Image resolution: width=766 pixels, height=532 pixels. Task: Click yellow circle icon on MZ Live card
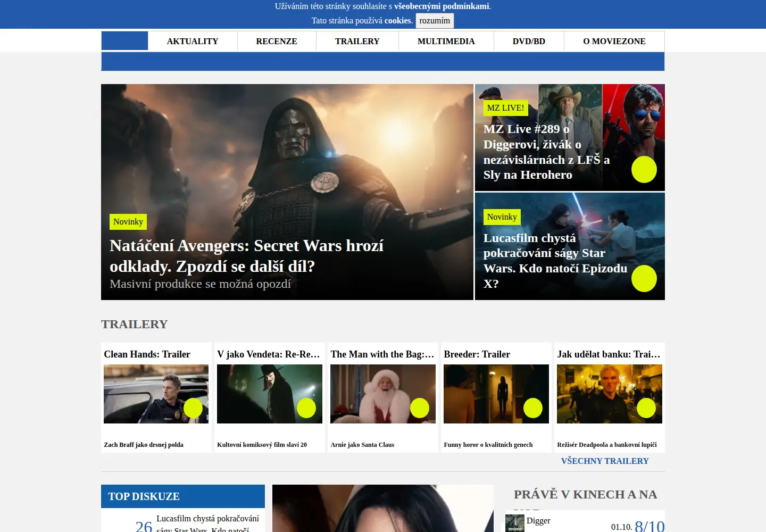[644, 170]
